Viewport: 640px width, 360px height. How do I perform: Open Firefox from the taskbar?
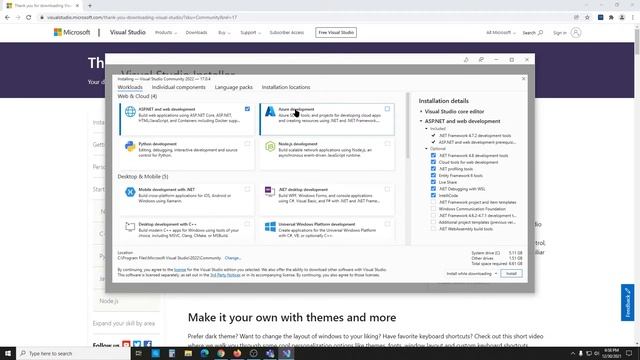237,353
